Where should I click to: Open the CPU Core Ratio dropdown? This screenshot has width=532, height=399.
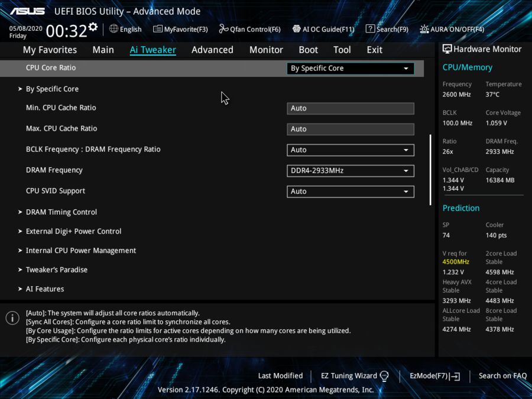[x=351, y=68]
